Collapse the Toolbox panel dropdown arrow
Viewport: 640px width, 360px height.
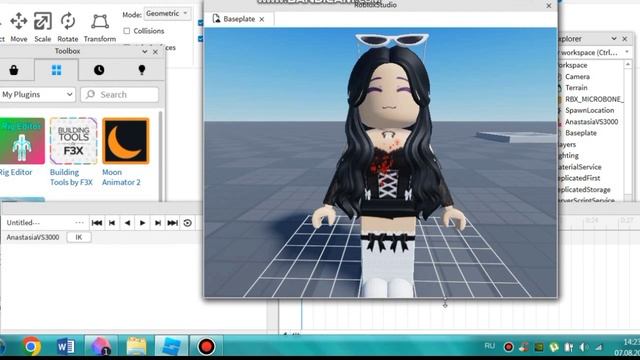144,52
